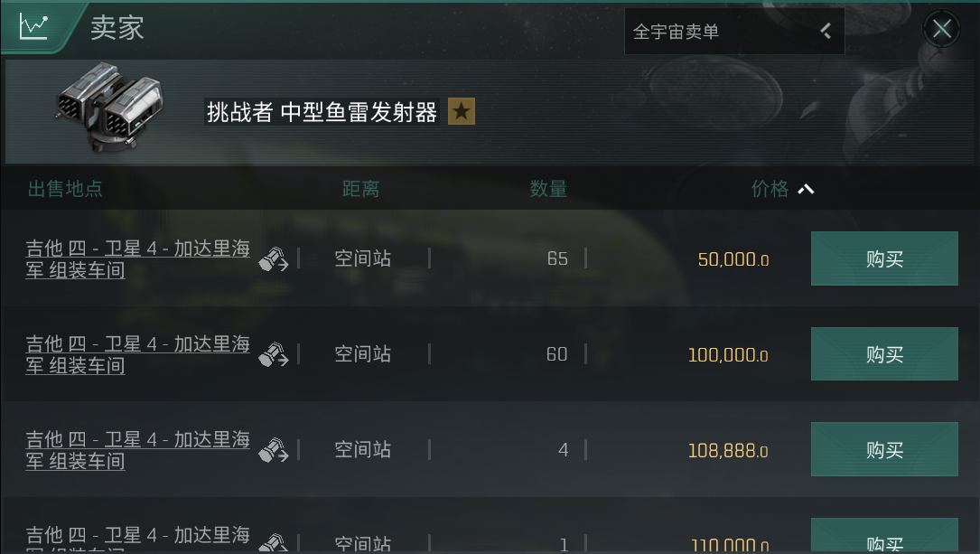
Task: Buy the listing priced 50,000
Action: [884, 258]
